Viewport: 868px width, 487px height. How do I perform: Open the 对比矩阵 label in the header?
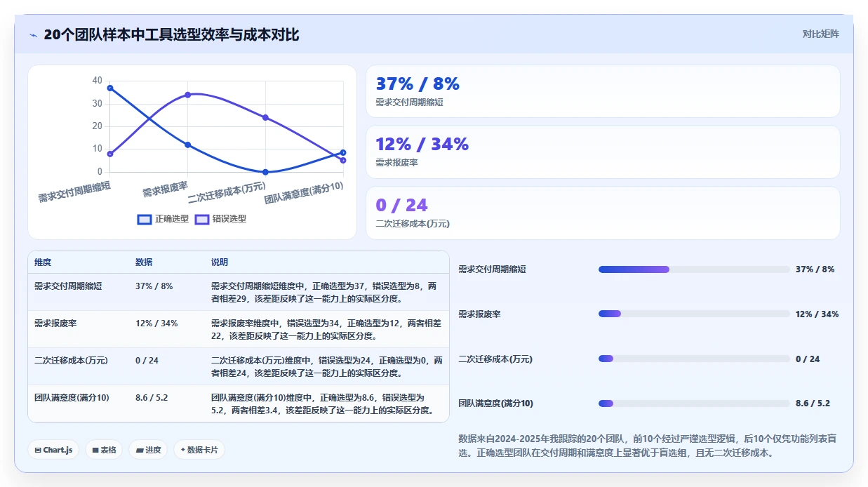coord(820,34)
